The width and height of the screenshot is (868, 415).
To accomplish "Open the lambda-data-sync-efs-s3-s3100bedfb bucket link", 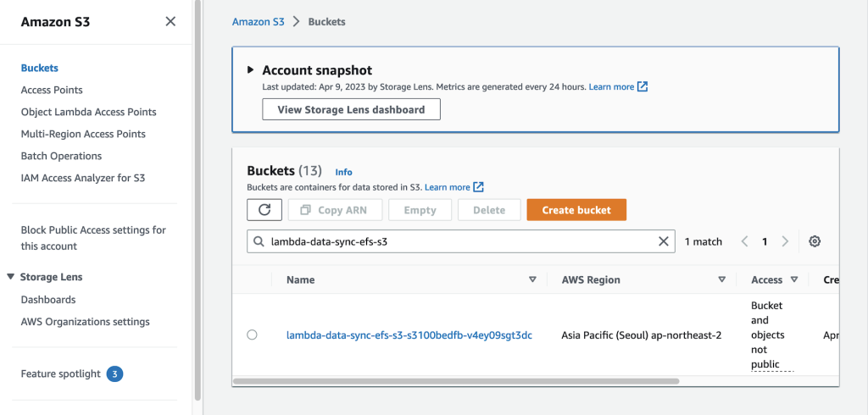I will (409, 335).
